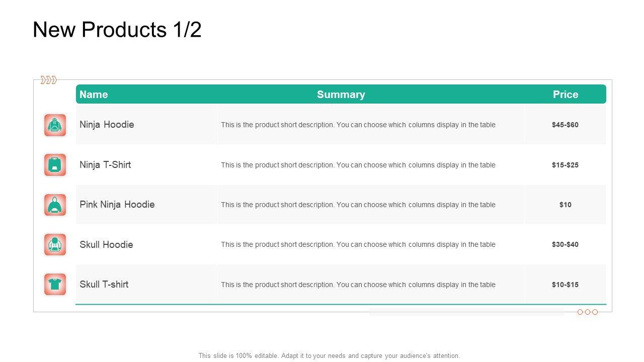Click the Skull Hoodie product icon

pyautogui.click(x=55, y=244)
